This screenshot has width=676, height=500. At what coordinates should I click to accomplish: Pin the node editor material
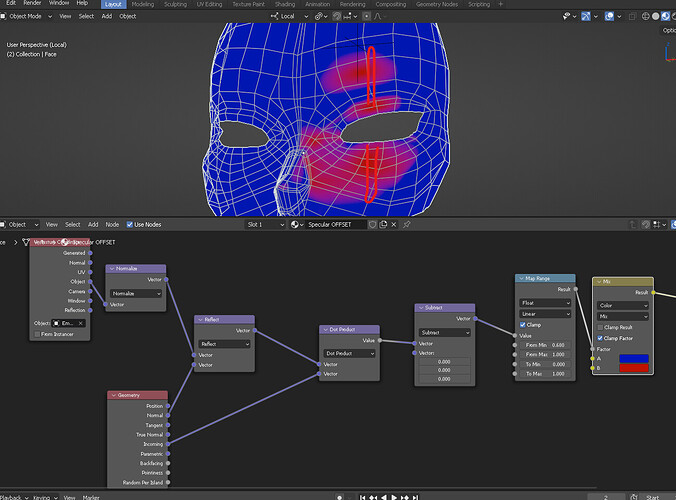[407, 225]
